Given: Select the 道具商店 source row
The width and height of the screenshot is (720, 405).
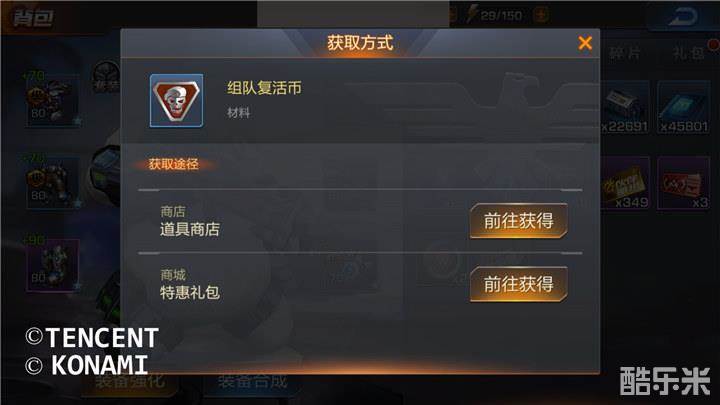Looking at the screenshot, I should 360,221.
